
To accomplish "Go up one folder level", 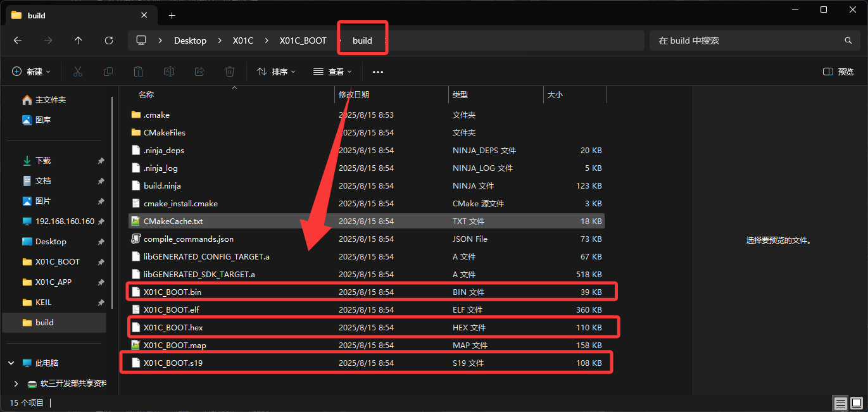I will pos(79,41).
